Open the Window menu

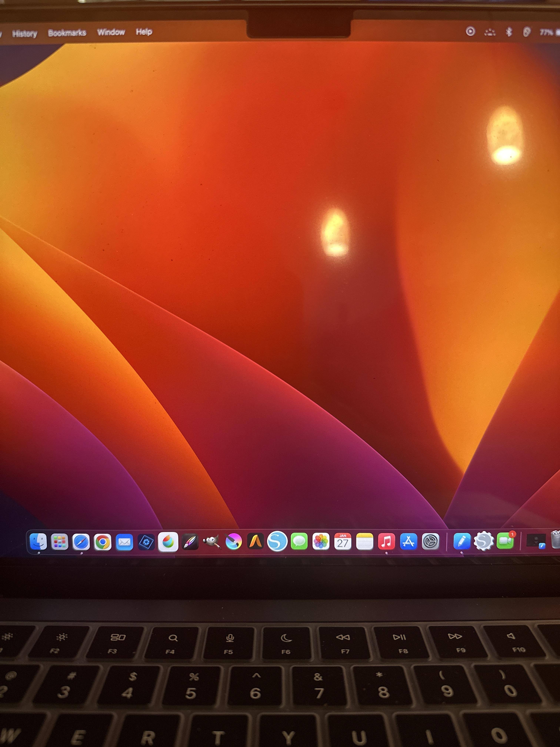(x=111, y=32)
